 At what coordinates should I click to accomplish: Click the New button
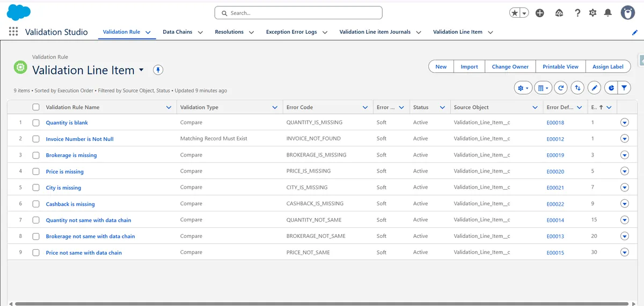441,66
